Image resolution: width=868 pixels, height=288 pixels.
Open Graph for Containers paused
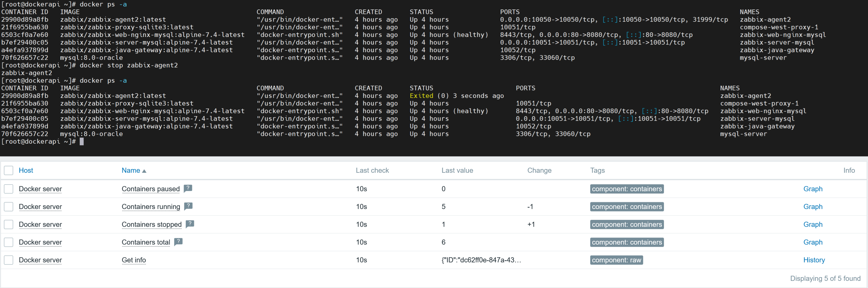pyautogui.click(x=813, y=189)
